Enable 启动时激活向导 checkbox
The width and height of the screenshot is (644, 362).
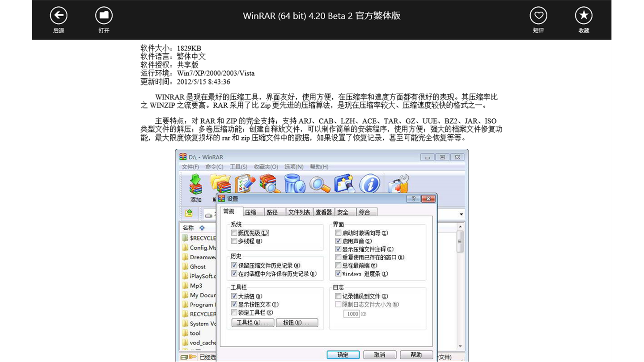[x=338, y=233]
